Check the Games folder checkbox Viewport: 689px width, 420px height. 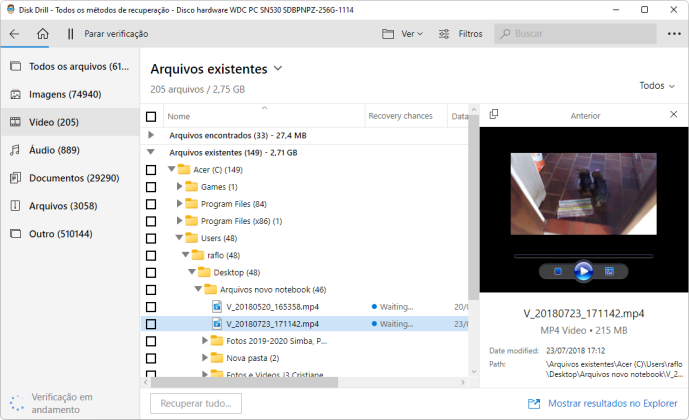pos(151,187)
